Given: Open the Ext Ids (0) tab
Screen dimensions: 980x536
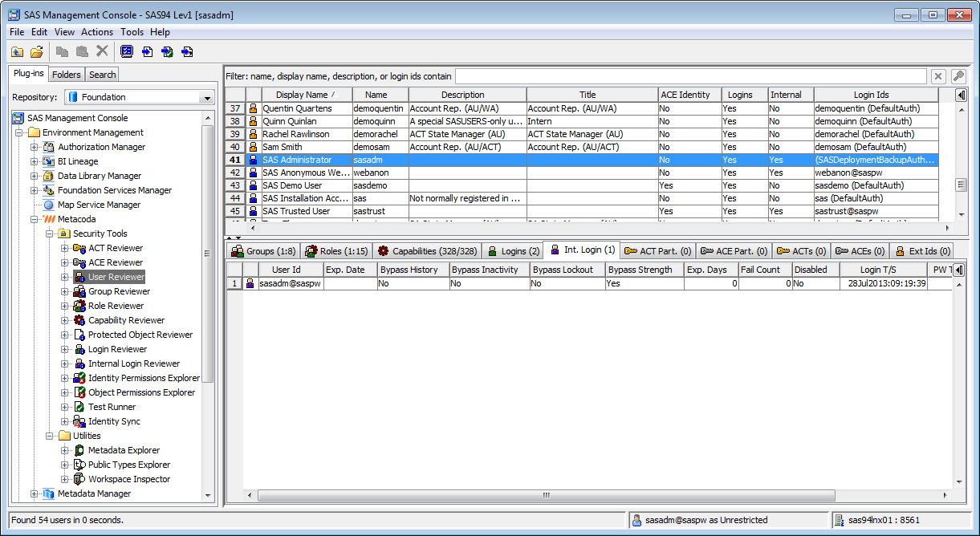Looking at the screenshot, I should (923, 251).
